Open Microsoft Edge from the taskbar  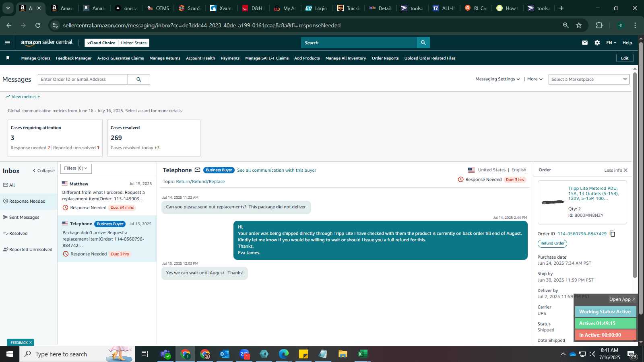pos(284,354)
